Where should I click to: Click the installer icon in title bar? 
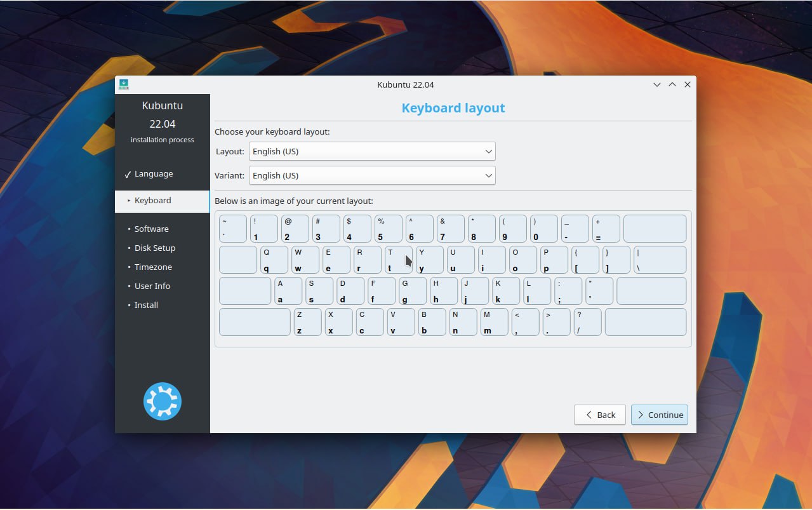pos(124,84)
